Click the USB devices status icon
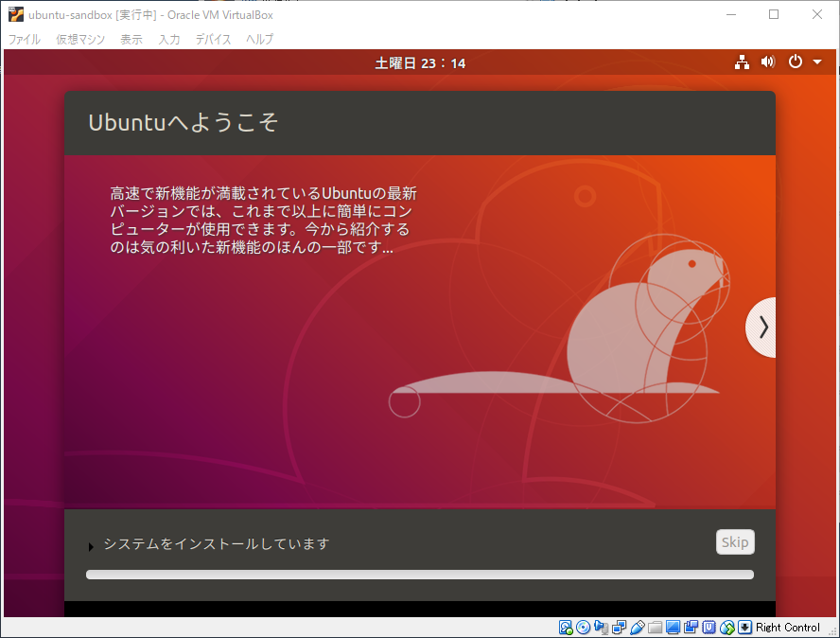840x638 pixels. [x=637, y=628]
